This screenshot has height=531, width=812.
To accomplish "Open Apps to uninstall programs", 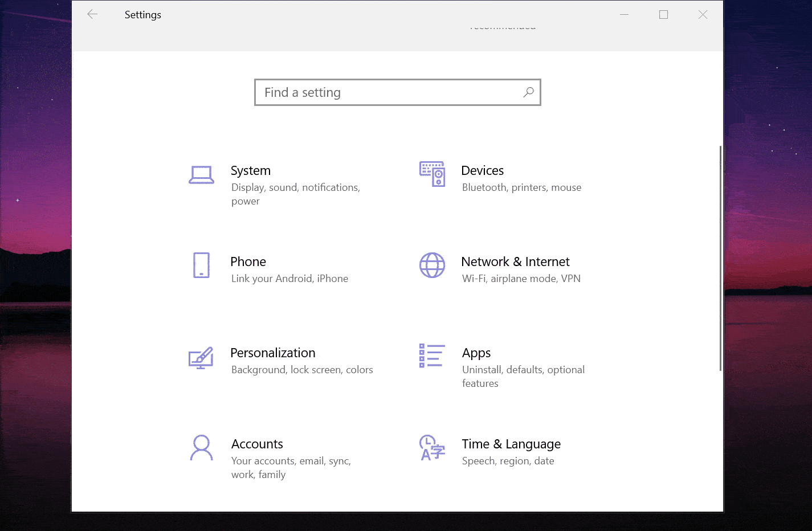I will tap(476, 353).
